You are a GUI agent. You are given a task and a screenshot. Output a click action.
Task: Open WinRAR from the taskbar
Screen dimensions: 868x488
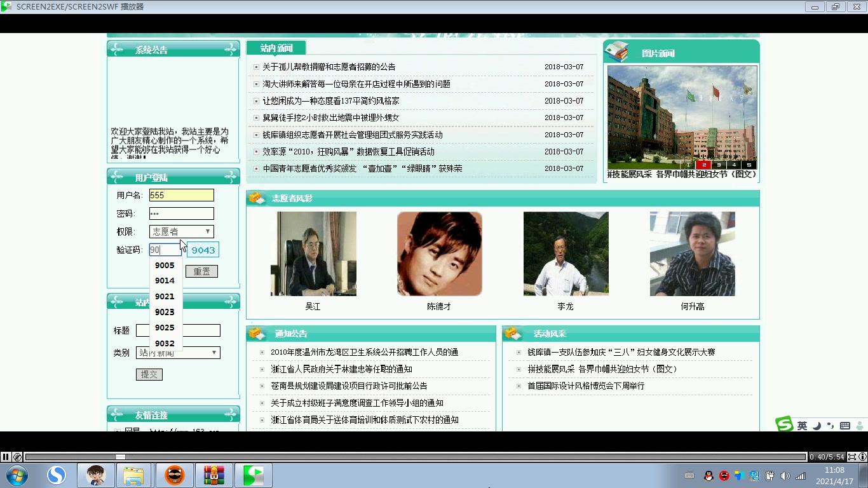(x=214, y=475)
